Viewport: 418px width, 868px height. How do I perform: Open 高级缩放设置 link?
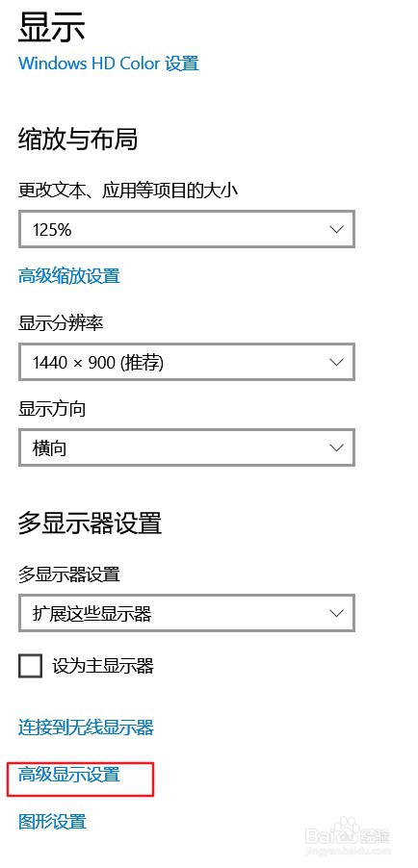click(x=69, y=275)
